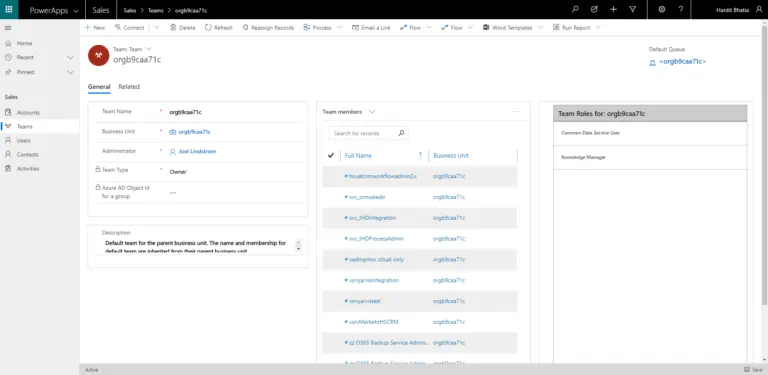Open the svc_JHDProcessAdmin member
The width and height of the screenshot is (768, 375).
pyautogui.click(x=374, y=239)
